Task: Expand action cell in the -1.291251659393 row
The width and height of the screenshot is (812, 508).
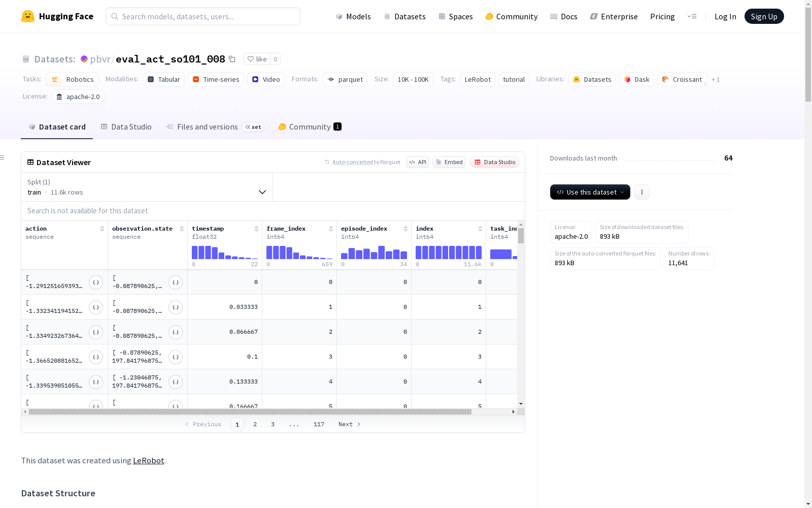Action: tap(96, 282)
